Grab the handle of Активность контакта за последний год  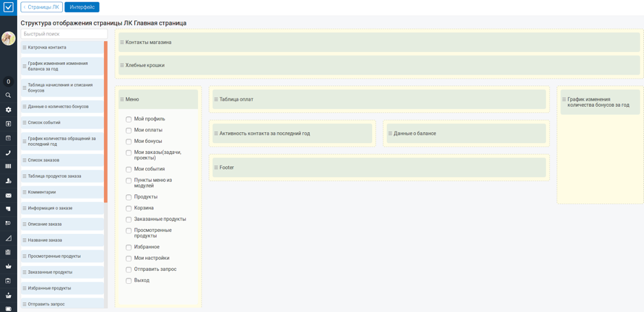(216, 133)
